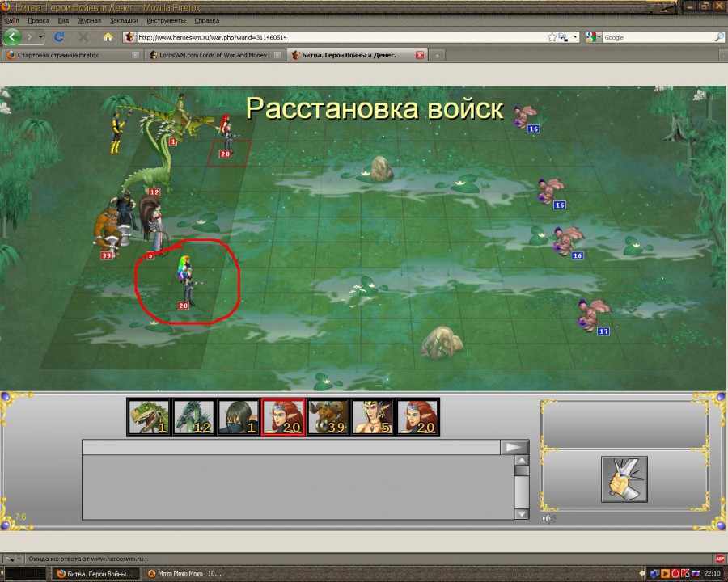The image size is (728, 582).
Task: Open the Инструменты menu
Action: (x=166, y=20)
